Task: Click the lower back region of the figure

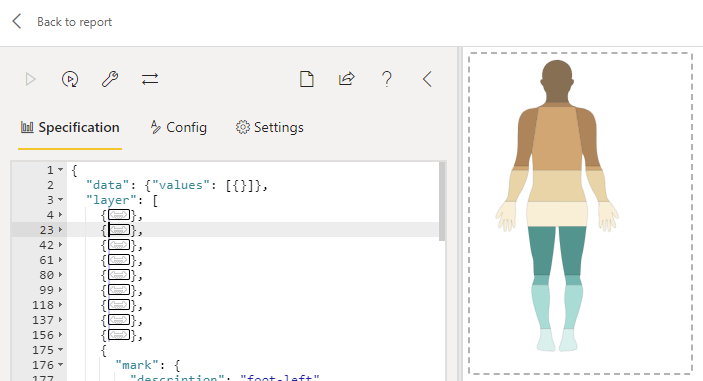Action: (557, 186)
